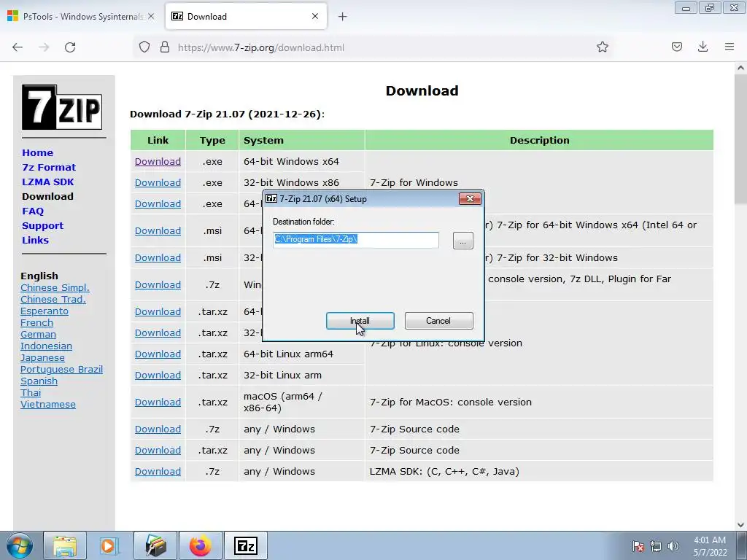Viewport: 747px width, 560px height.
Task: Click the 7-Zip logo image
Action: click(x=62, y=107)
